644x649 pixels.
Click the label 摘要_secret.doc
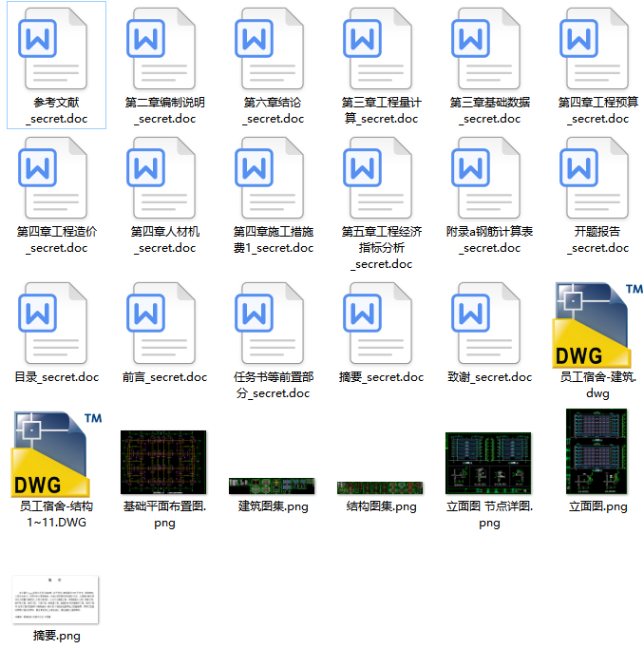click(x=382, y=377)
